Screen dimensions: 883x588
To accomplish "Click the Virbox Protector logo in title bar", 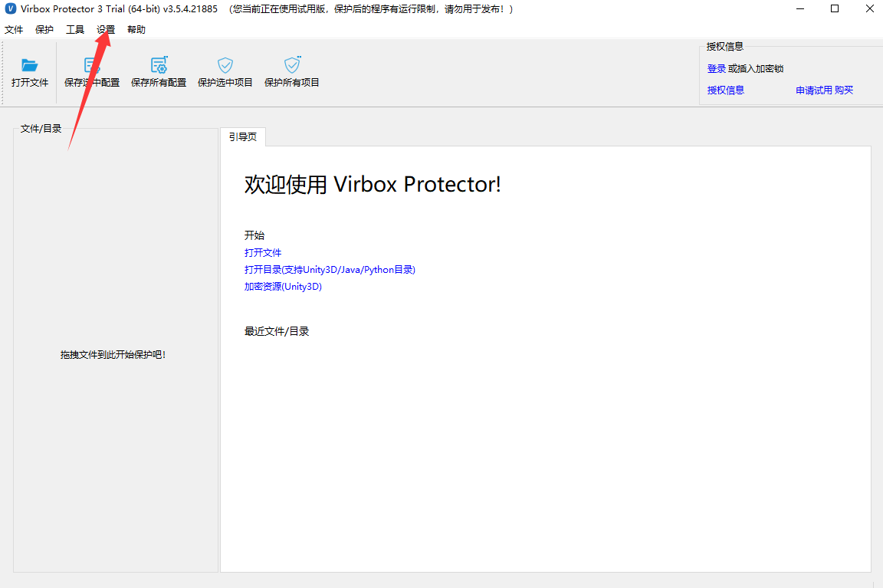I will [x=10, y=9].
